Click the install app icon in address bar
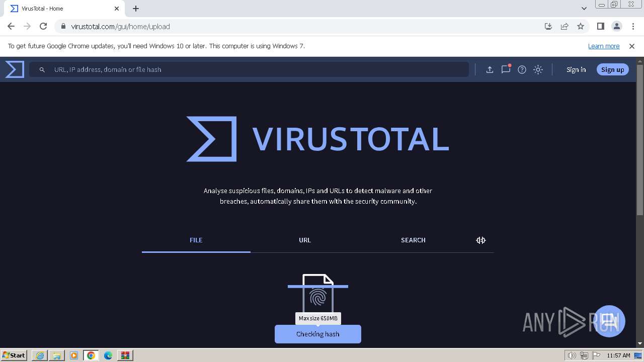Image resolution: width=644 pixels, height=362 pixels. (548, 26)
